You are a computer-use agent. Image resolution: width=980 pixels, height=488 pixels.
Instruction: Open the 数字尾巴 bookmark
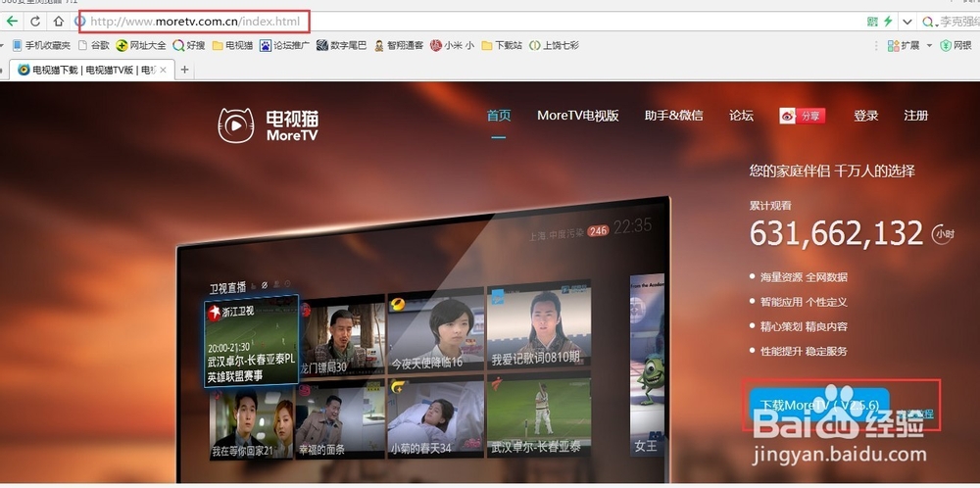point(341,45)
